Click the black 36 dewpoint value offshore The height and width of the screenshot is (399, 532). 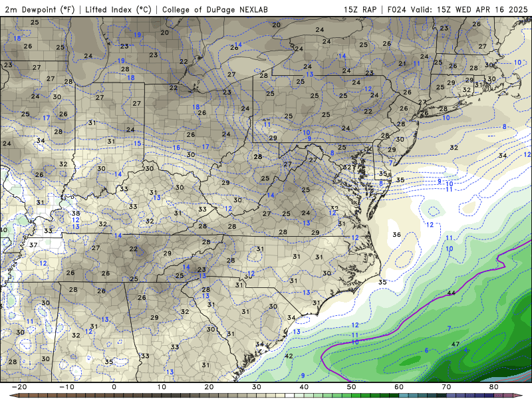[396, 235]
